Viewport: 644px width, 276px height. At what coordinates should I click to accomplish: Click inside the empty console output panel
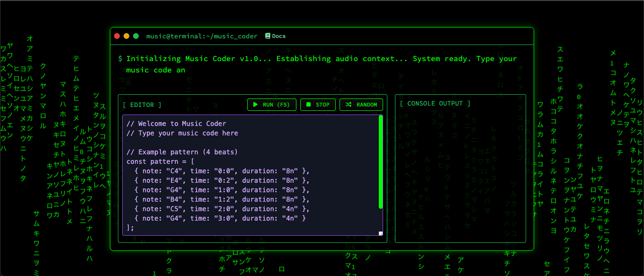click(460, 180)
